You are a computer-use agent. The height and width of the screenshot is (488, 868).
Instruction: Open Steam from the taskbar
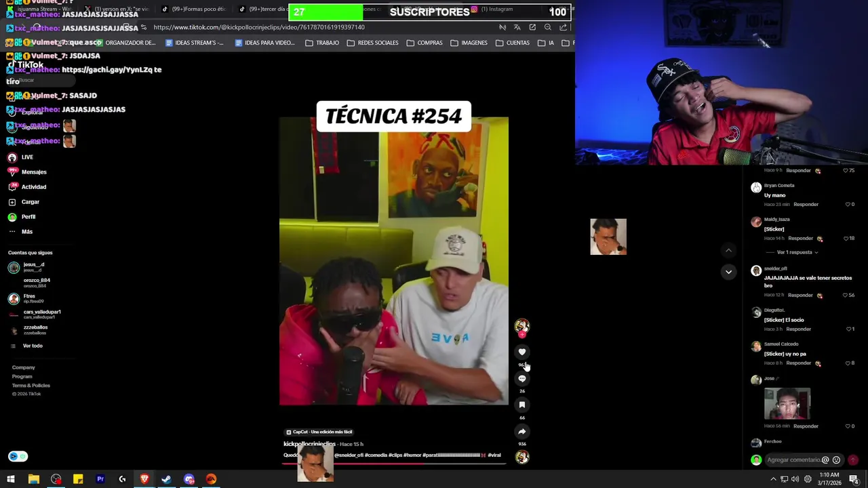click(166, 479)
